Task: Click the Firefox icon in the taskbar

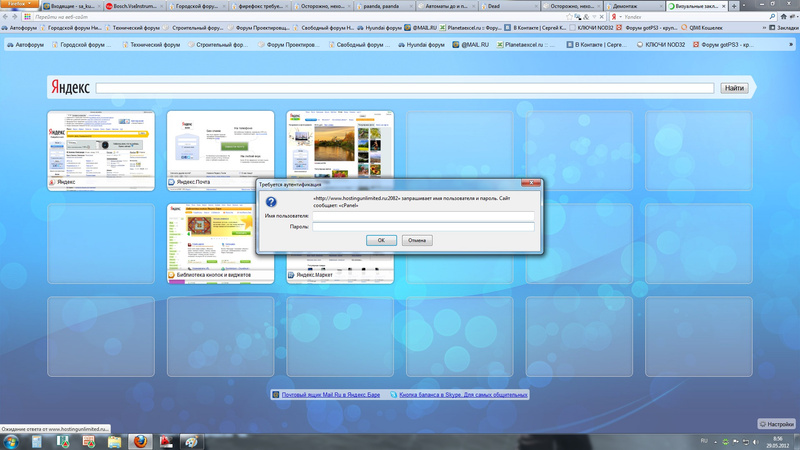Action: pos(140,442)
